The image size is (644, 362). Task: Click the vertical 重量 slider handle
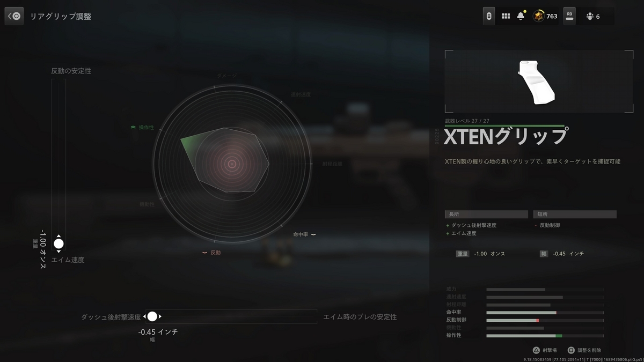[x=58, y=243]
